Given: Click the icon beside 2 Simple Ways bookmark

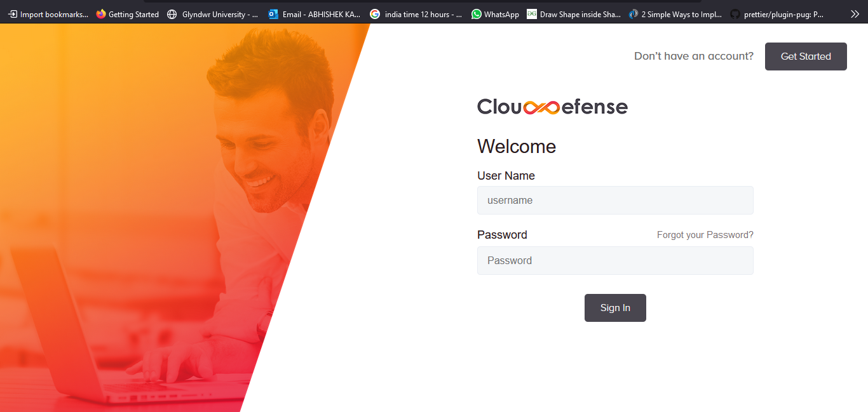Looking at the screenshot, I should coord(633,13).
